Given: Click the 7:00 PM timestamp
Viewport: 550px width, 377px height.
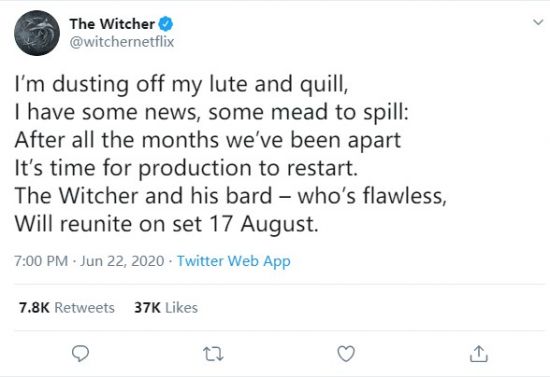Looking at the screenshot, I should (x=41, y=261).
